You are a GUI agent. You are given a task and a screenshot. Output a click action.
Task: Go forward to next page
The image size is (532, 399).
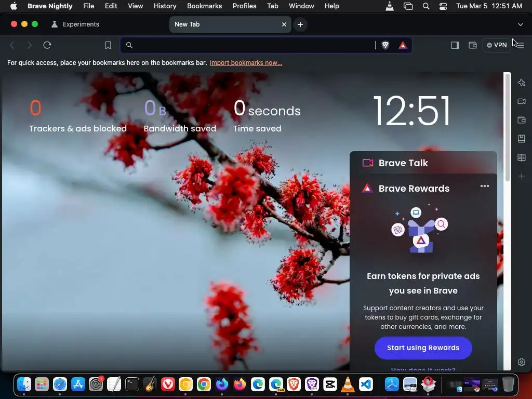(x=30, y=45)
